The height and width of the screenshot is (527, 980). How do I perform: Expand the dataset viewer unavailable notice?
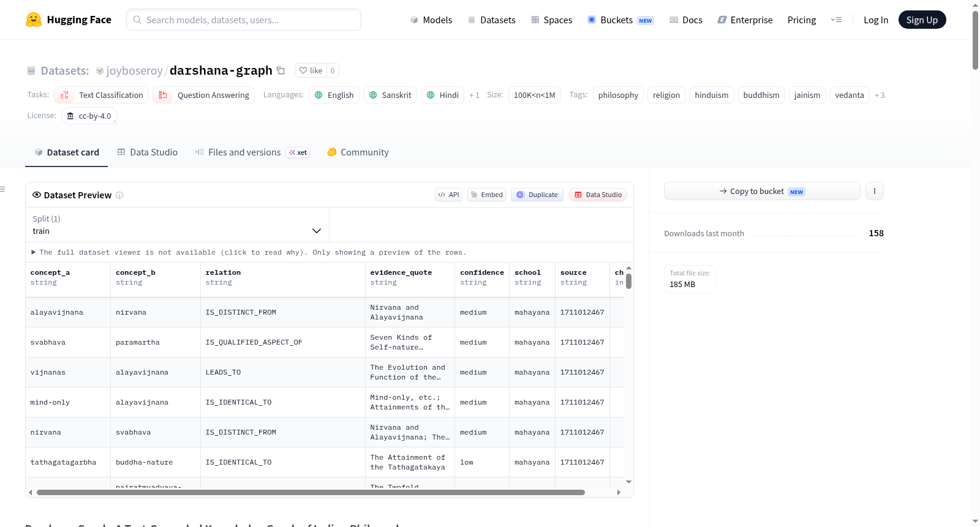[x=249, y=252]
